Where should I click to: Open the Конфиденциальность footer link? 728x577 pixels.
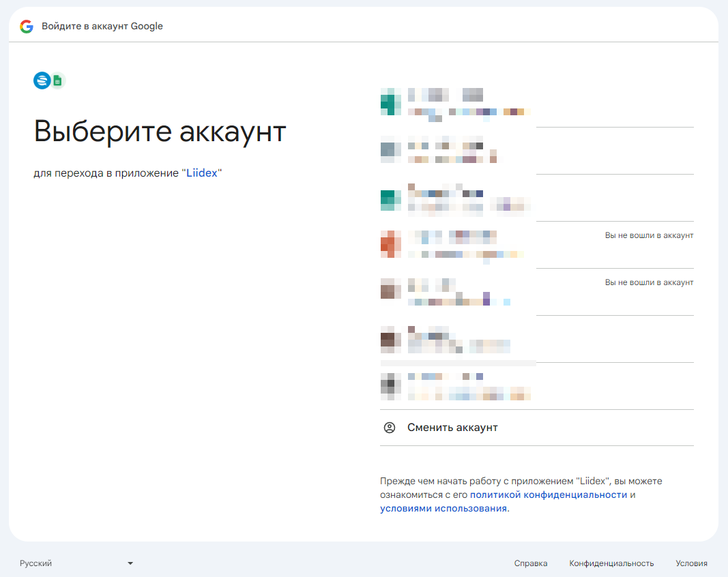pos(611,563)
